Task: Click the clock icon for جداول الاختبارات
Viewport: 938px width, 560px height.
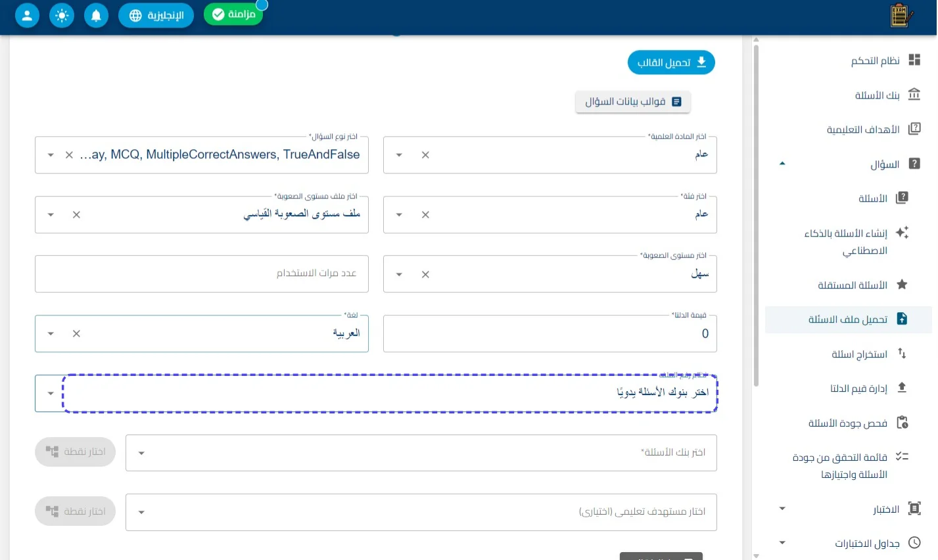Action: tap(914, 542)
